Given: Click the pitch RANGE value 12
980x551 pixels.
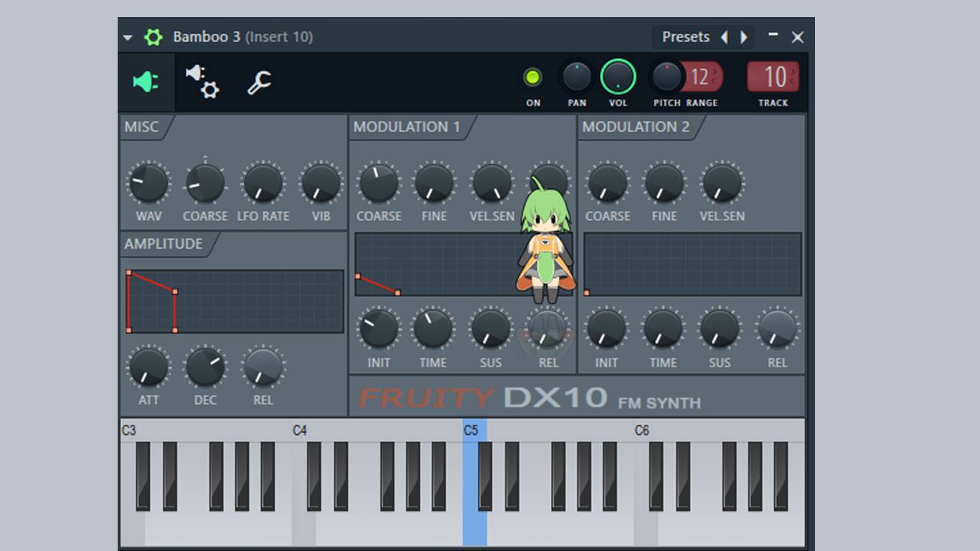Looking at the screenshot, I should pos(701,77).
